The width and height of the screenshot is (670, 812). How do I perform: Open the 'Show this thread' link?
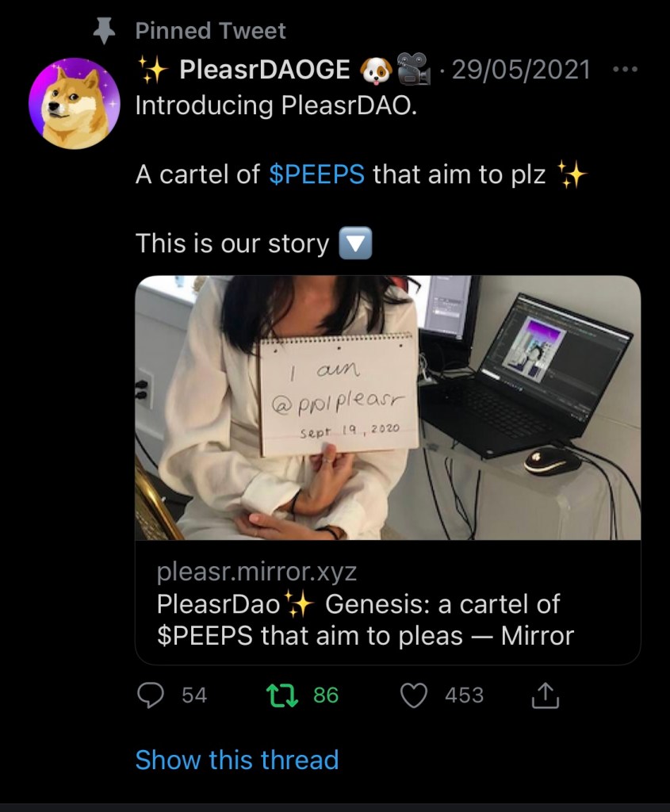pos(236,759)
